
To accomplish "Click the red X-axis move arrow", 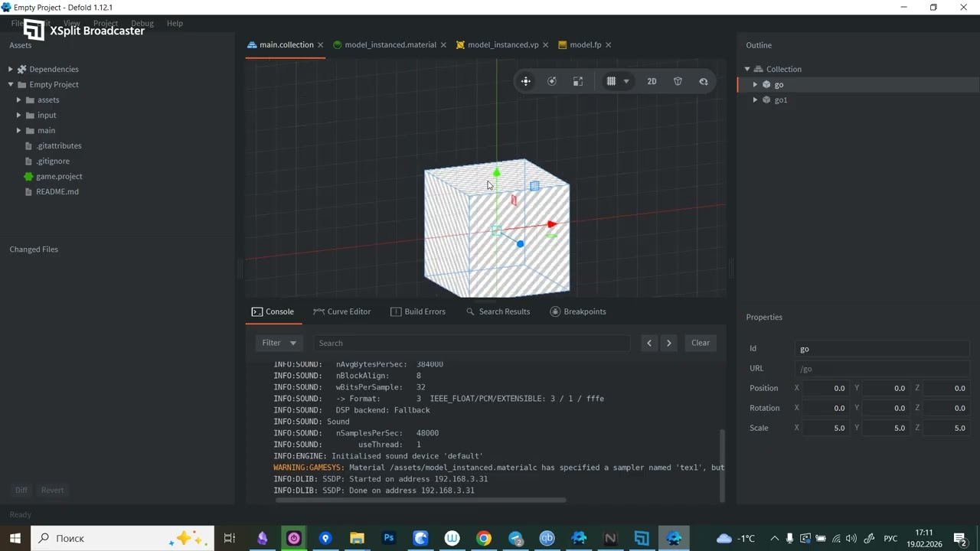I will click(x=552, y=224).
